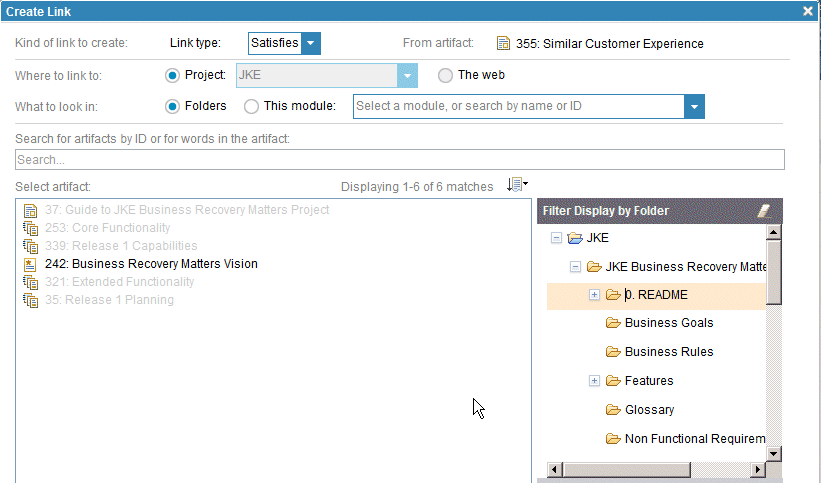Click the Glossary folder icon
The width and height of the screenshot is (821, 483).
613,410
